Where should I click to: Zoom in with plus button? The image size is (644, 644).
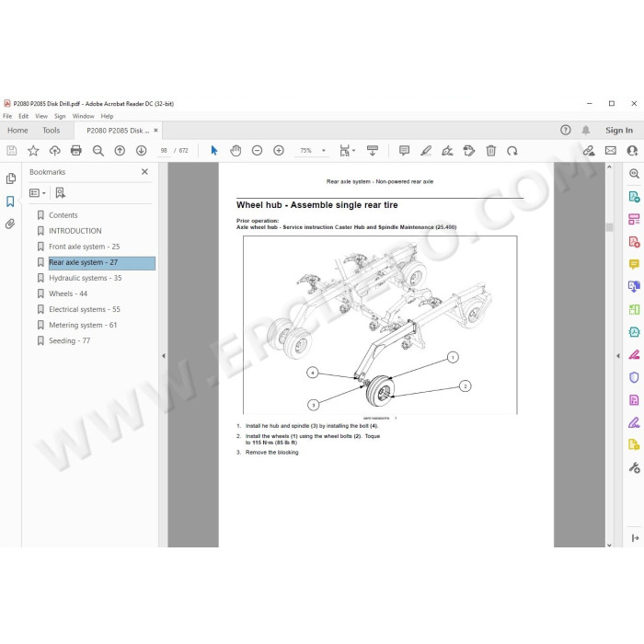click(279, 151)
